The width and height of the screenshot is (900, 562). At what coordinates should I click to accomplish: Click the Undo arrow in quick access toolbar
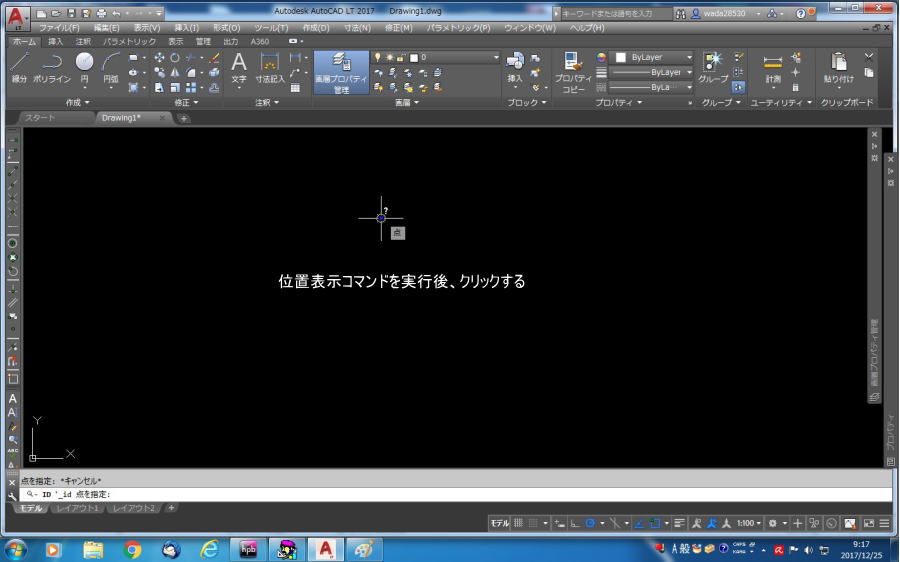[x=117, y=13]
